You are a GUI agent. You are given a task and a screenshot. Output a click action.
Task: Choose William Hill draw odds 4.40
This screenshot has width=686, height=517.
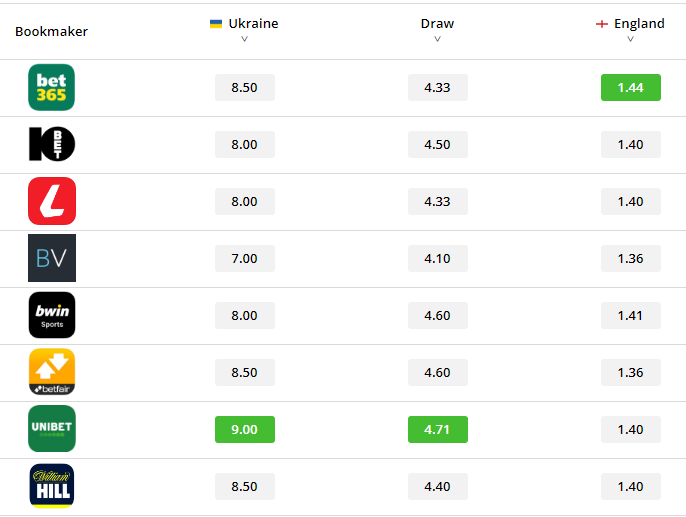click(x=438, y=486)
